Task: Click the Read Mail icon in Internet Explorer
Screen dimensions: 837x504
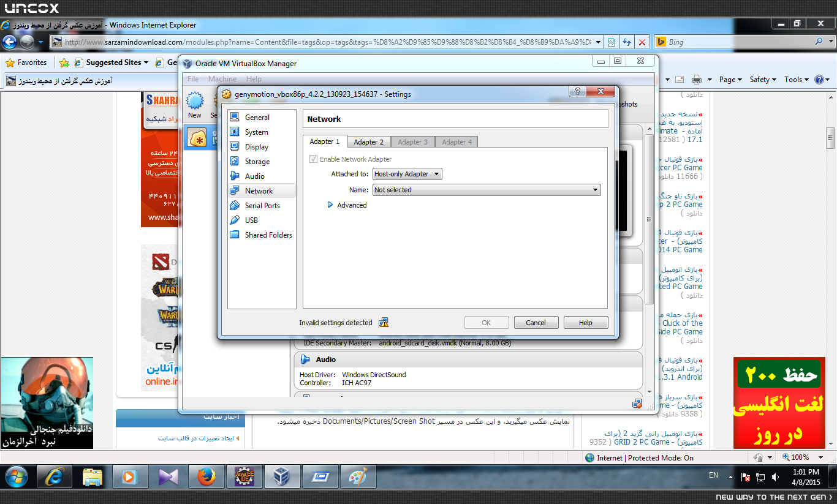Action: (x=679, y=80)
